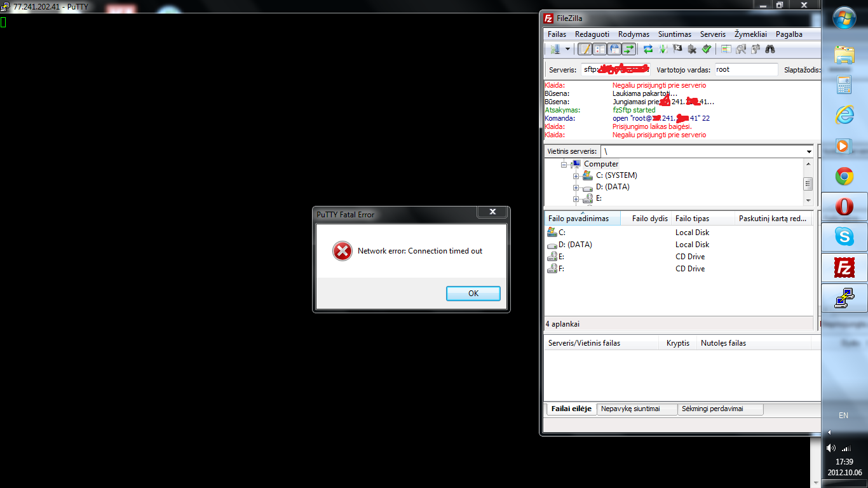
Task: Select C: (SYSTEM) in the local tree
Action: click(616, 175)
